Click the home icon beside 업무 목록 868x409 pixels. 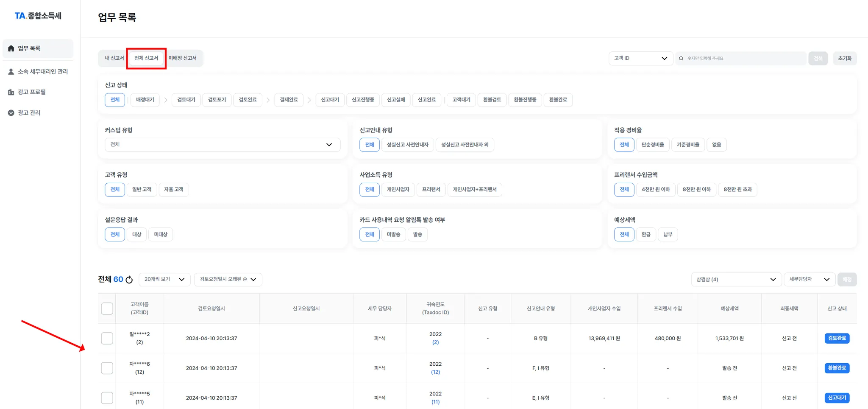tap(11, 48)
